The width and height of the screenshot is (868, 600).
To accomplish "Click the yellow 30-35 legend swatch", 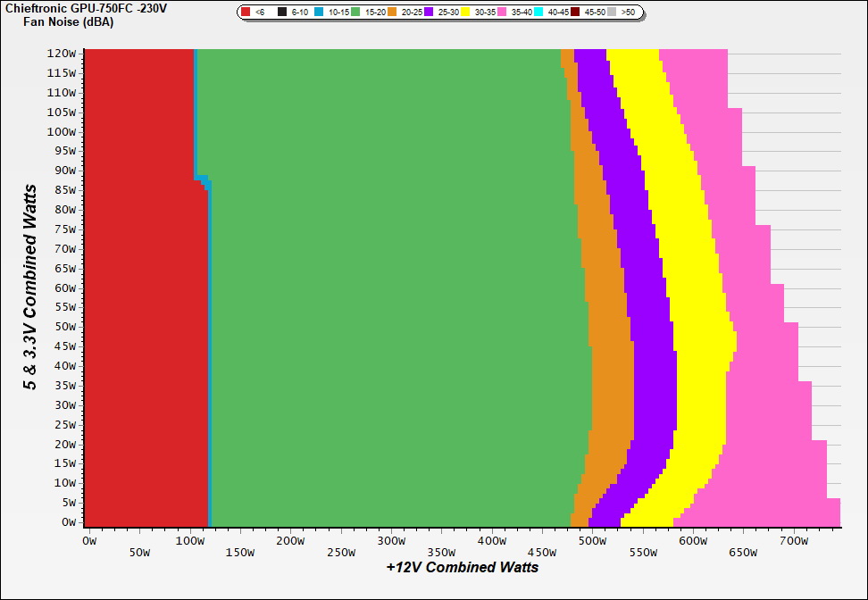I will [465, 12].
